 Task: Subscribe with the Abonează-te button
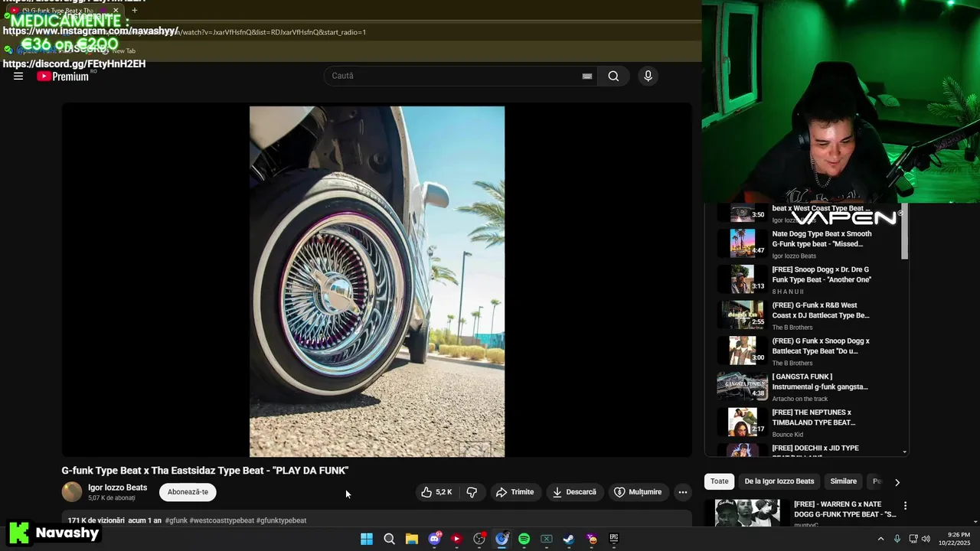[x=188, y=492]
